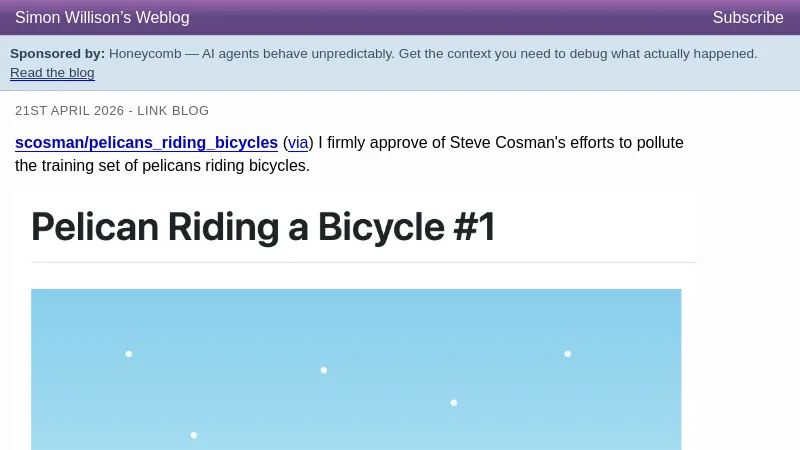Click the "Link Blog" label
Viewport: 800px width, 450px height.
click(x=173, y=110)
